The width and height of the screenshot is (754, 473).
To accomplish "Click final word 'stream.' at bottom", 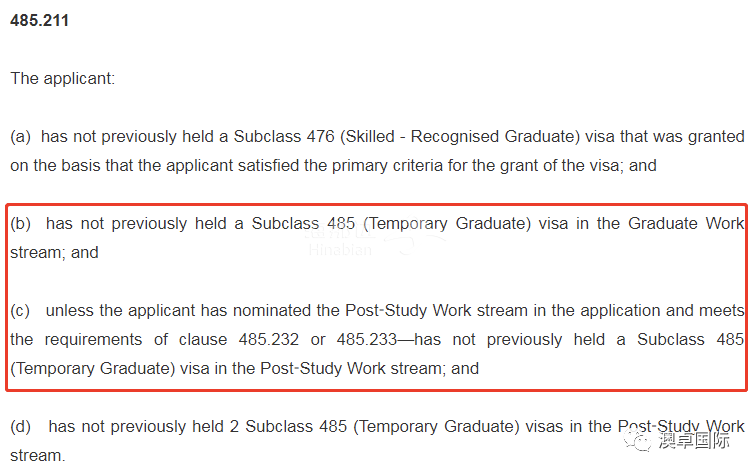I will click(38, 456).
